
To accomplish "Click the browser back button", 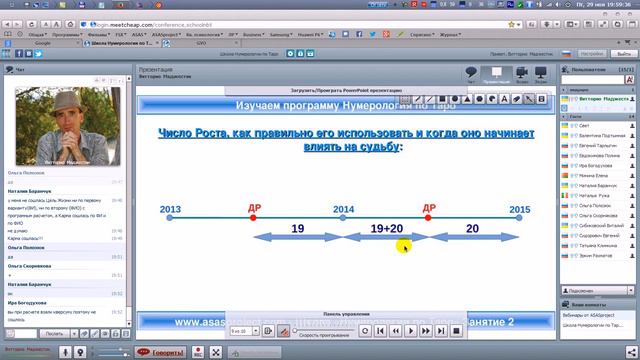I will coord(7,24).
